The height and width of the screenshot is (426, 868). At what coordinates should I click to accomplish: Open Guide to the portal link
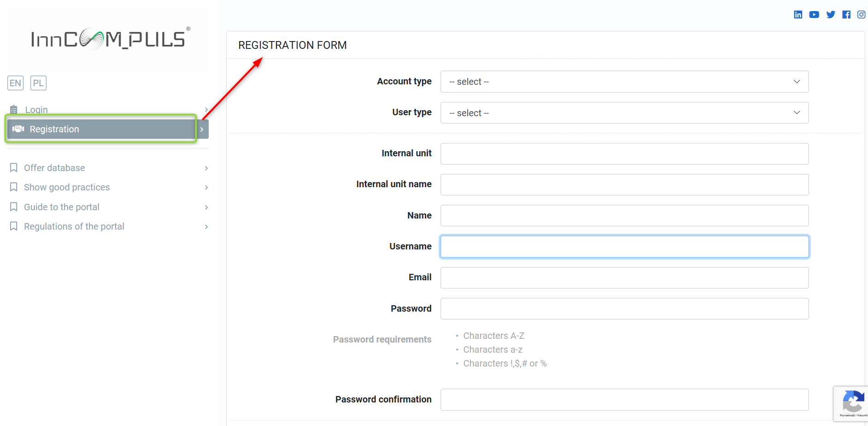(62, 207)
